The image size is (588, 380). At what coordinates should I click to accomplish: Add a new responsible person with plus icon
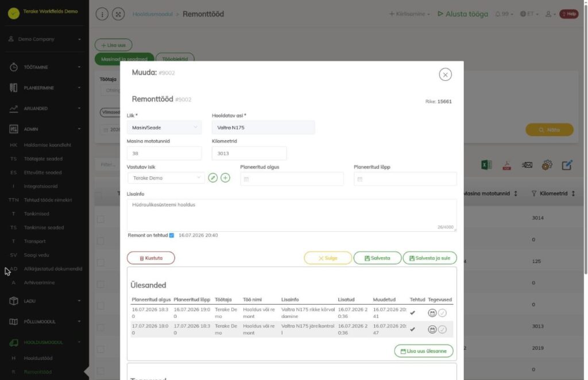pyautogui.click(x=225, y=178)
